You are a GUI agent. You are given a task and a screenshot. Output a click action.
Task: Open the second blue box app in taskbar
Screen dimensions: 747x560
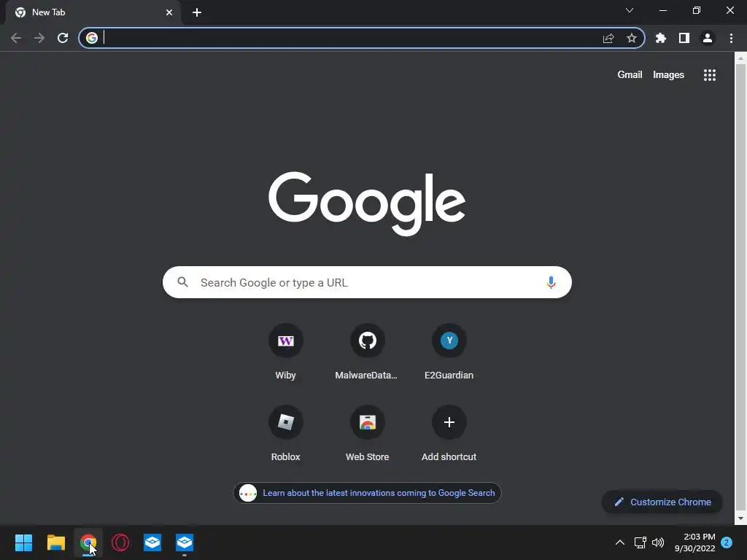(x=185, y=542)
